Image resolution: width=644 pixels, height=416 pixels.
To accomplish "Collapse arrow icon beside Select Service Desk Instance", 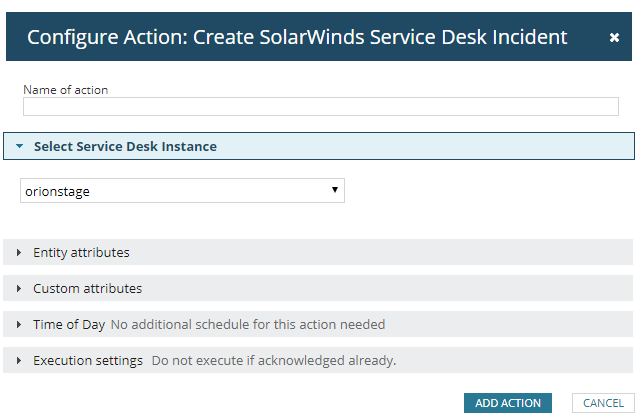I will [19, 146].
